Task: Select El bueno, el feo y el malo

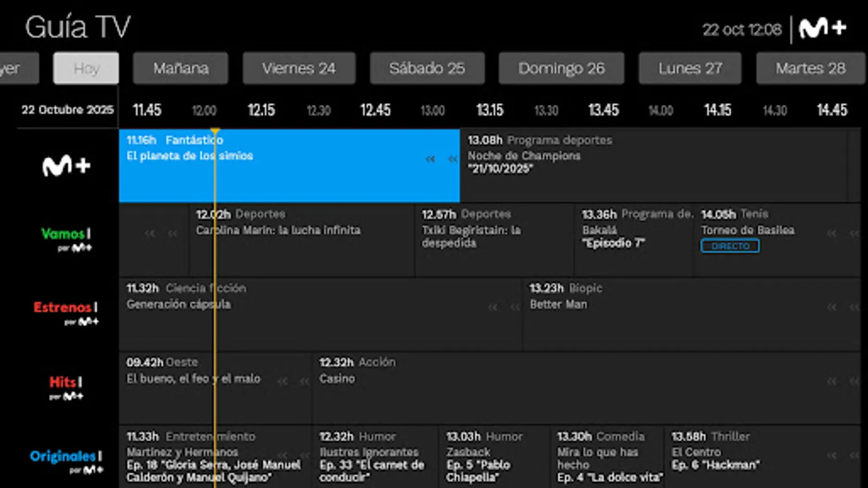Action: coord(215,388)
